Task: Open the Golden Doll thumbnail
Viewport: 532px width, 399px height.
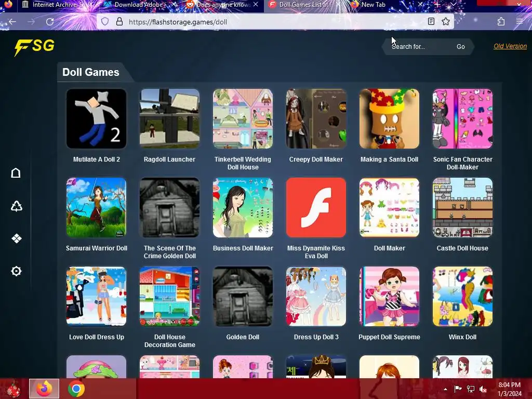Action: 243,297
